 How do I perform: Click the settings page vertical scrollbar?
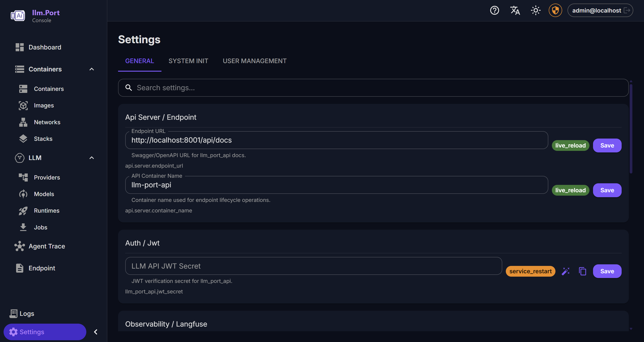pos(631,129)
